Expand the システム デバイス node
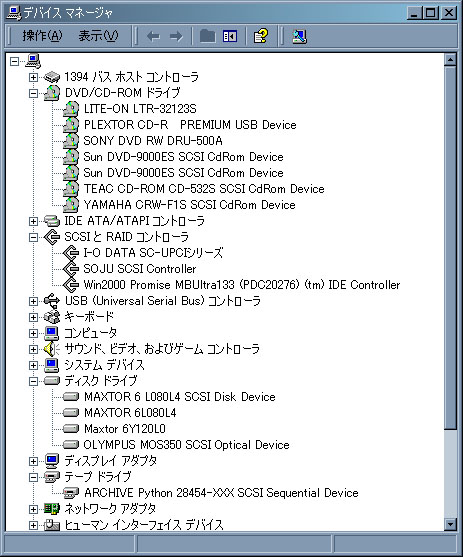 (33, 365)
